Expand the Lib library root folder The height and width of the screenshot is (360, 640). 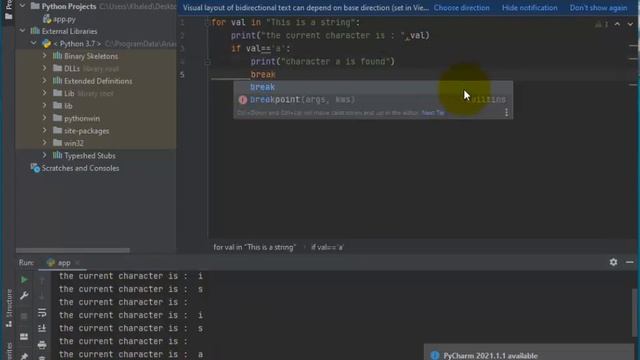coord(44,93)
